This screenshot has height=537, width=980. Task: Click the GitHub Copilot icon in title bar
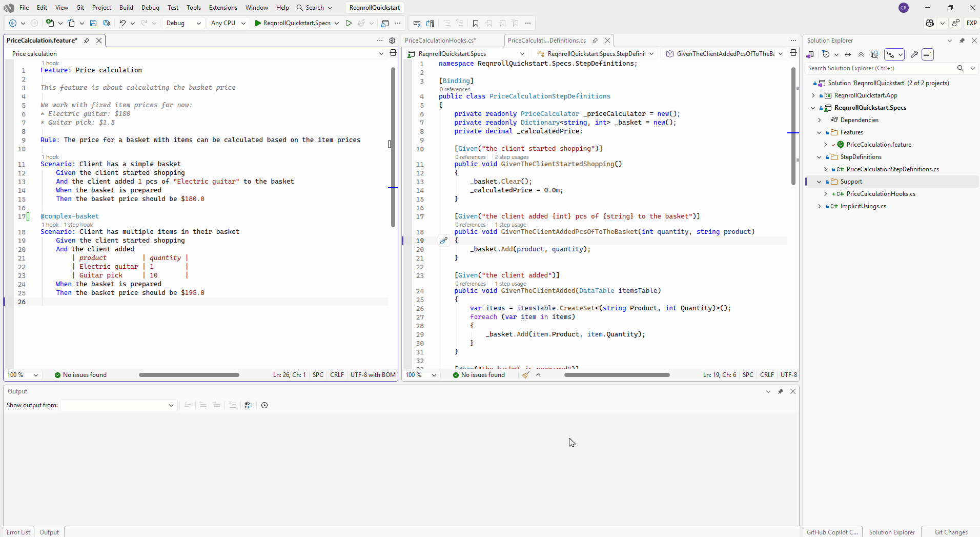point(930,23)
